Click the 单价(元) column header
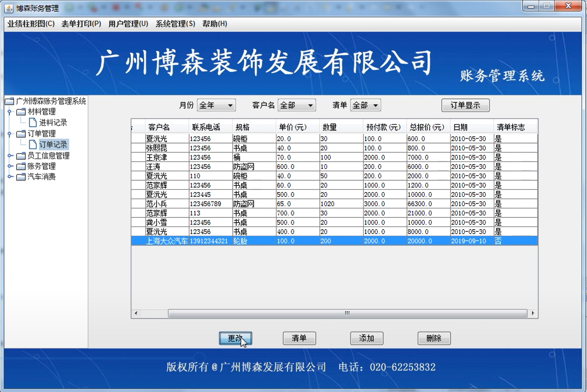Viewport: 587px width, 392px height. pos(298,127)
